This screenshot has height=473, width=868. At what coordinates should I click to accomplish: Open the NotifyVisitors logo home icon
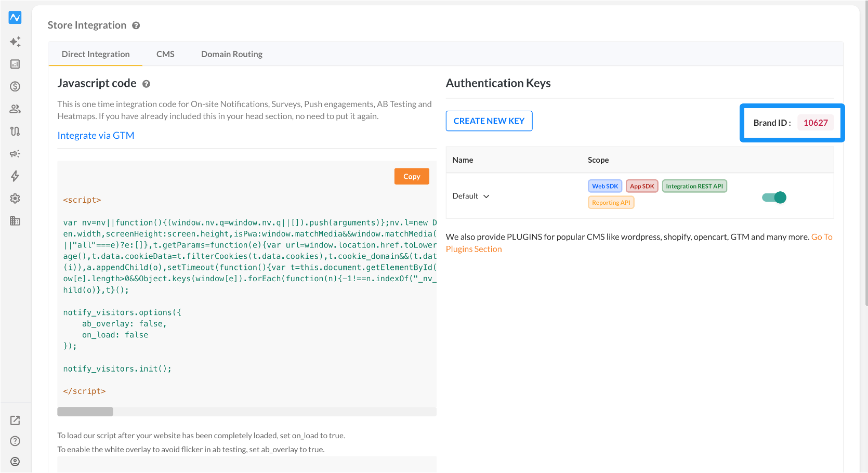15,18
